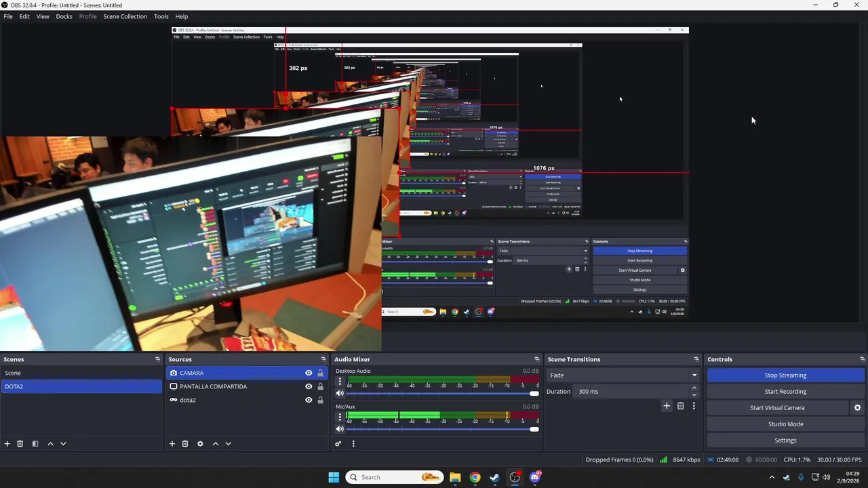This screenshot has height=488, width=868.
Task: Hide the dota2 source
Action: click(x=309, y=400)
